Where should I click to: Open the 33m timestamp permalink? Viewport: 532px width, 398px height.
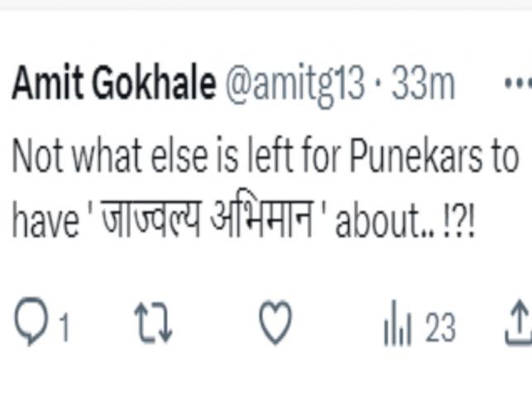[423, 84]
